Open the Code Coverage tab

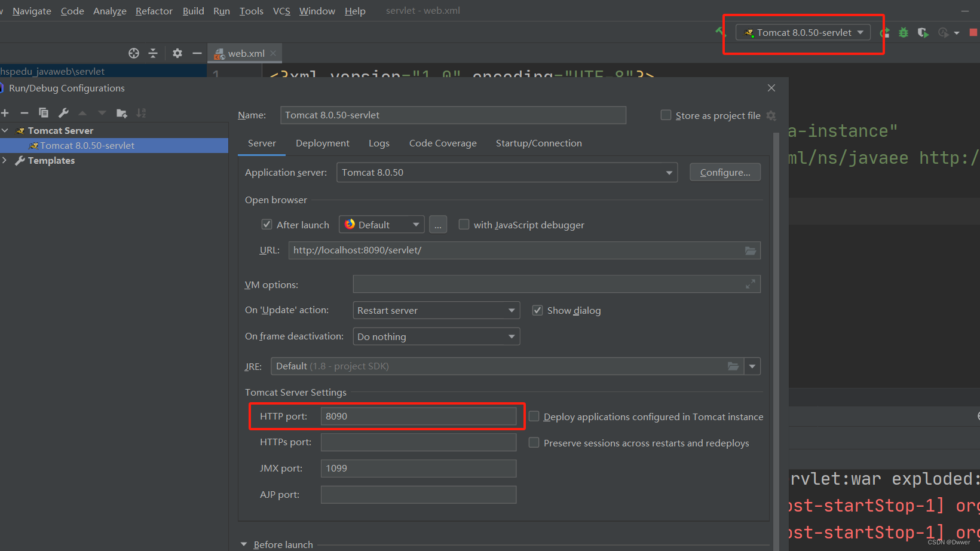[443, 143]
